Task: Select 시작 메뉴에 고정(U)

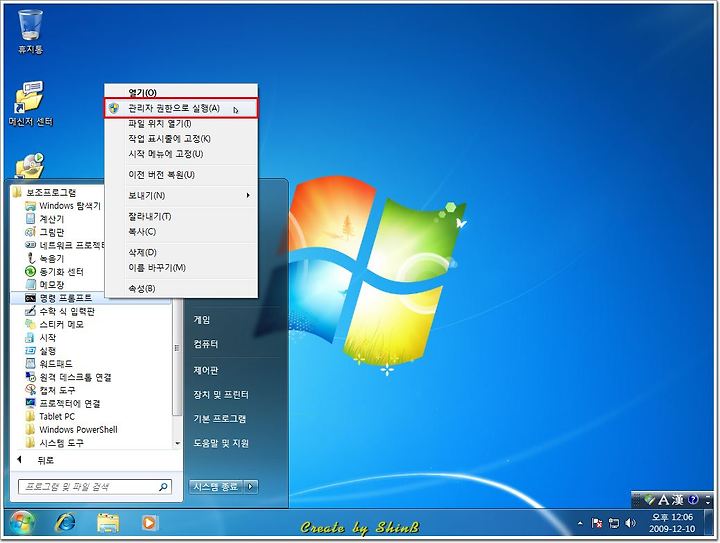Action: [181, 154]
